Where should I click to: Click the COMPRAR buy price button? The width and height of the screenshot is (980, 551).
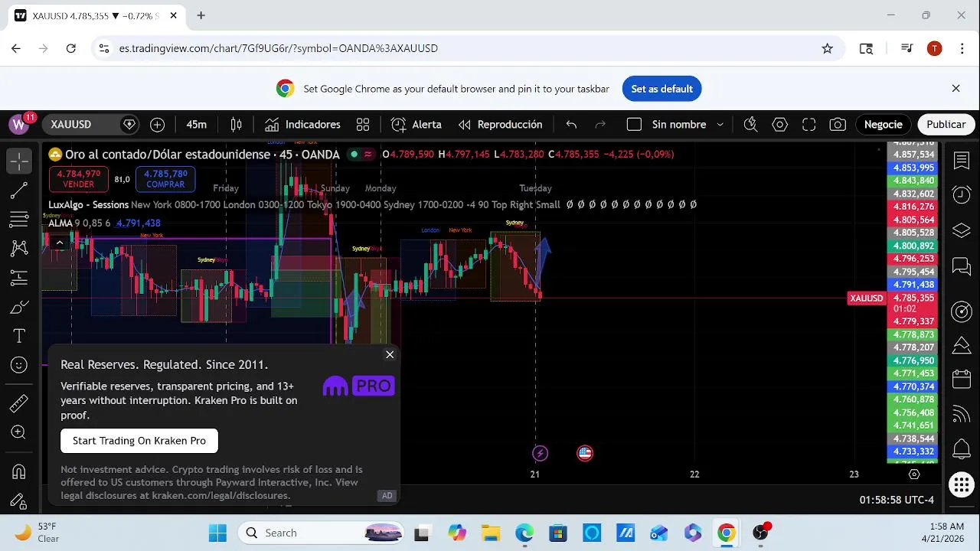165,179
